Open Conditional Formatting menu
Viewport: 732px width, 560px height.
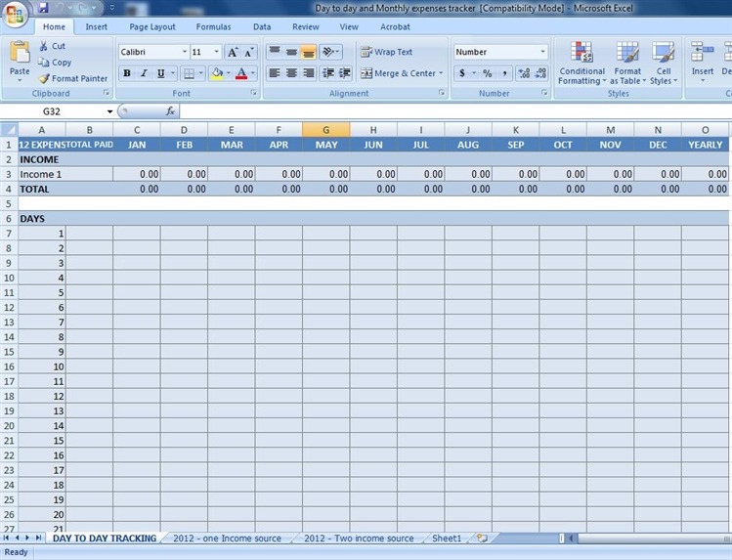coord(581,63)
